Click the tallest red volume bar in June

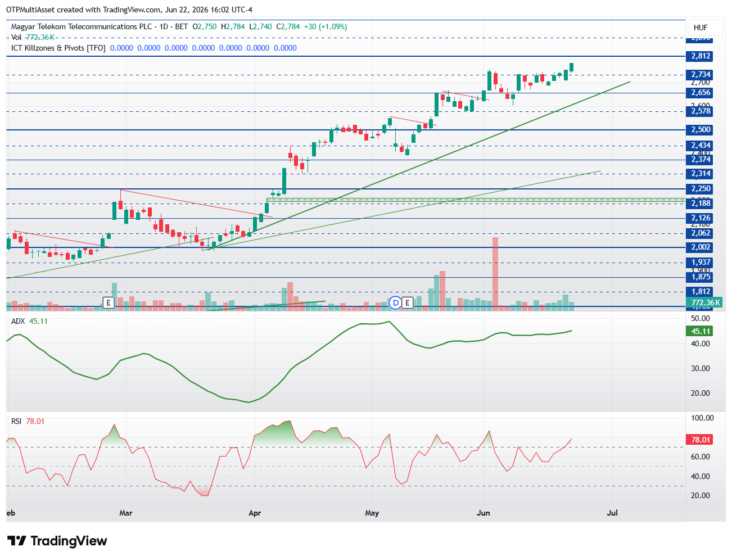coord(495,272)
